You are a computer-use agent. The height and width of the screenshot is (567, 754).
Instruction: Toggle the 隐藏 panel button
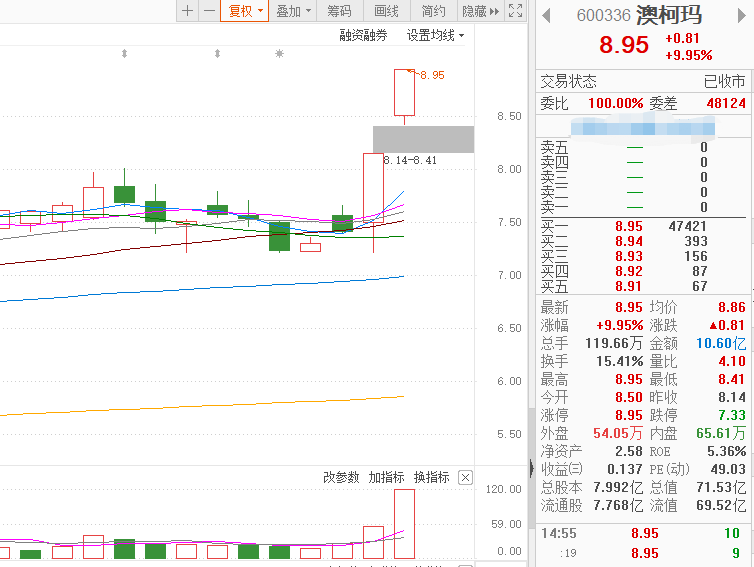pyautogui.click(x=480, y=11)
